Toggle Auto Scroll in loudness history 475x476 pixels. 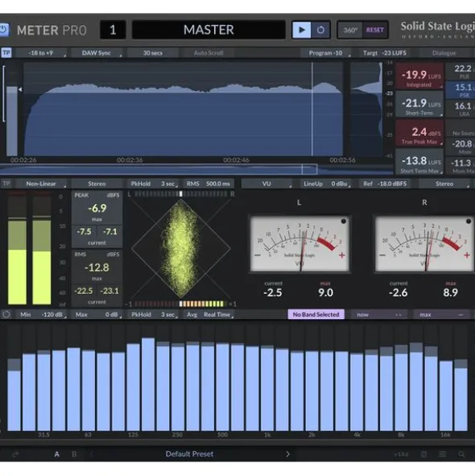[209, 53]
